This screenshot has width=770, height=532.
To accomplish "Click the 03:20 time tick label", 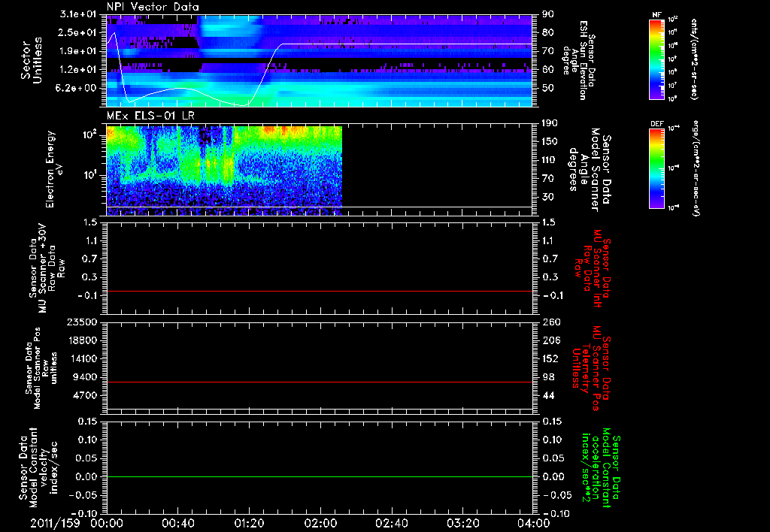I will (462, 523).
